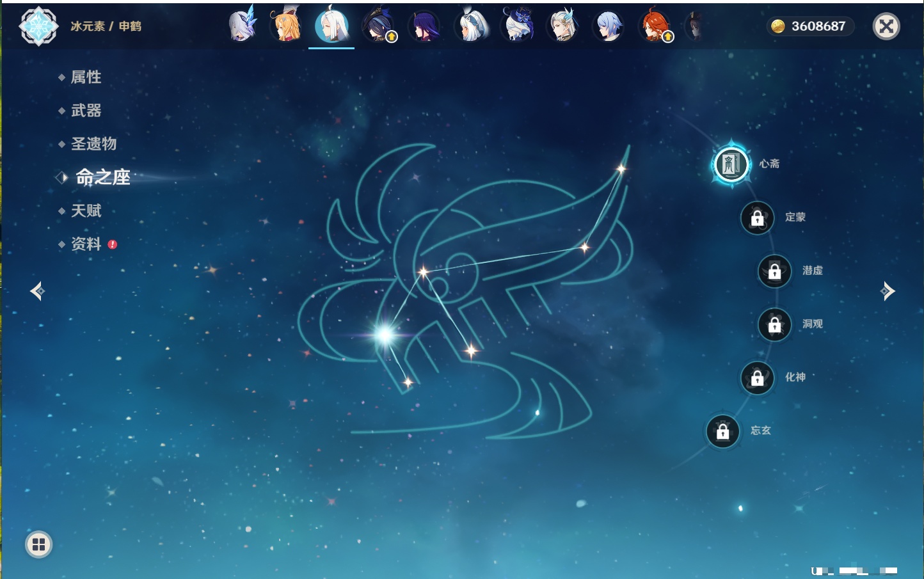Choose the white-haired avatar wearing a dark blue hat
Viewport: 924px width, 579px height.
click(x=517, y=26)
